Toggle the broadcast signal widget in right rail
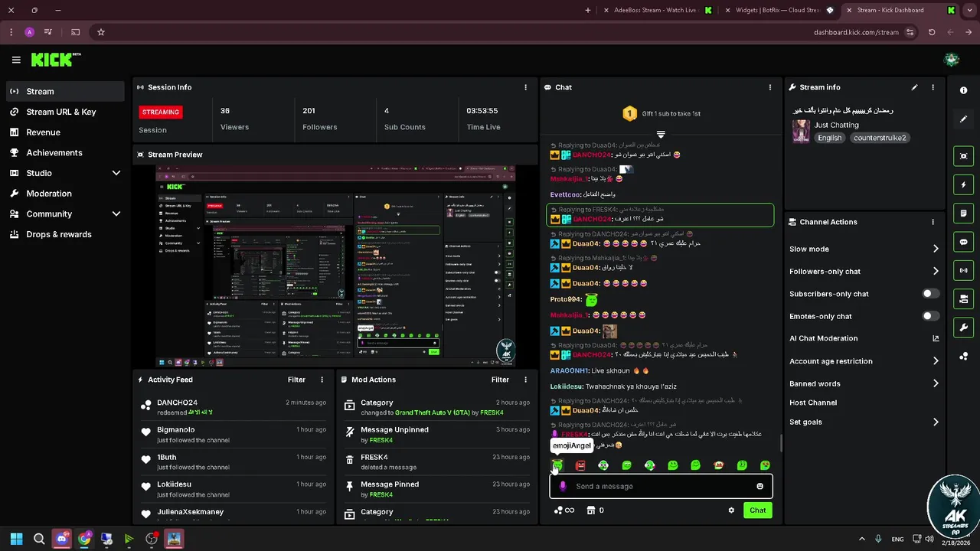The image size is (980, 551). coord(964,270)
